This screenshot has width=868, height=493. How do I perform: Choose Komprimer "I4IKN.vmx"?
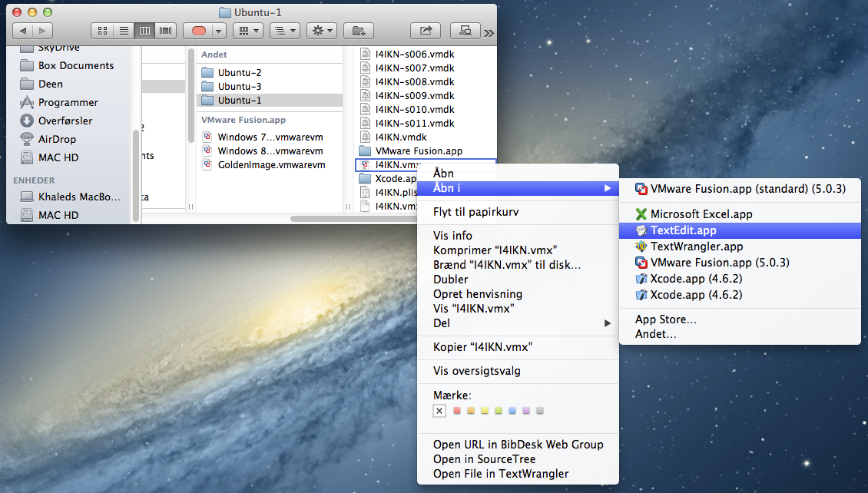(x=518, y=250)
